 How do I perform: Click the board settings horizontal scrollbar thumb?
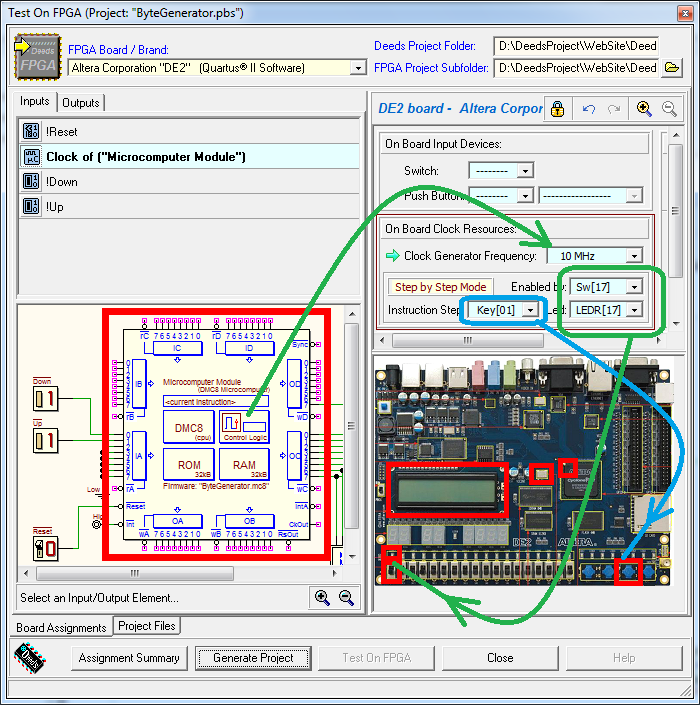click(468, 340)
